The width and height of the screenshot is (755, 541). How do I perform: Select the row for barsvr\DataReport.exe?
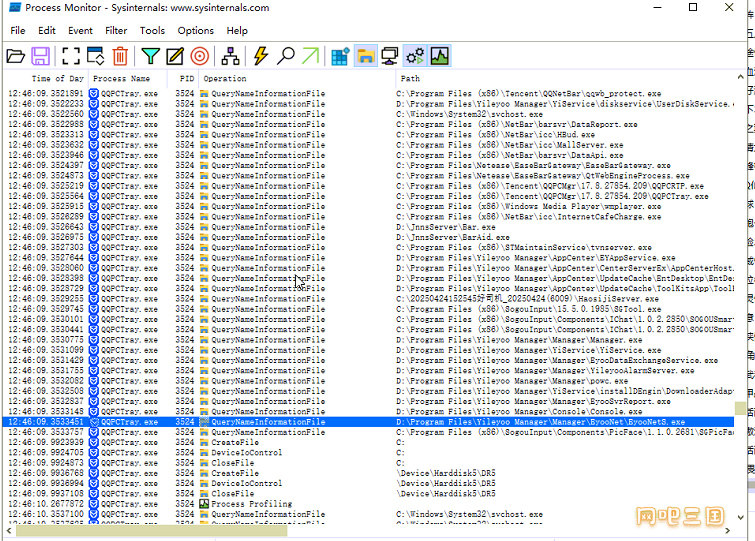[x=369, y=124]
